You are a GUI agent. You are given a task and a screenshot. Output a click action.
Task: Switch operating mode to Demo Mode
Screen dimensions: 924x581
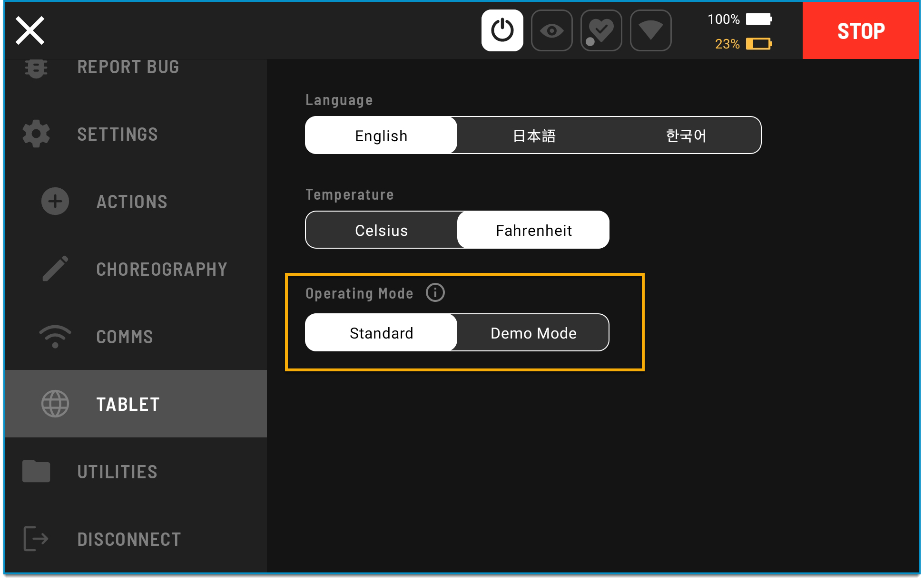[533, 333]
